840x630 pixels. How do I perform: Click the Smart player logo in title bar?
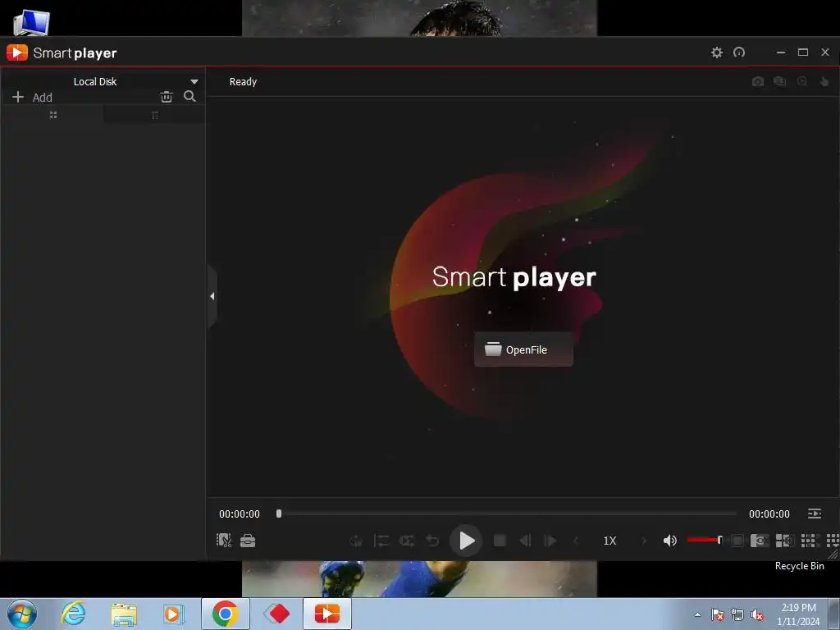pyautogui.click(x=17, y=52)
